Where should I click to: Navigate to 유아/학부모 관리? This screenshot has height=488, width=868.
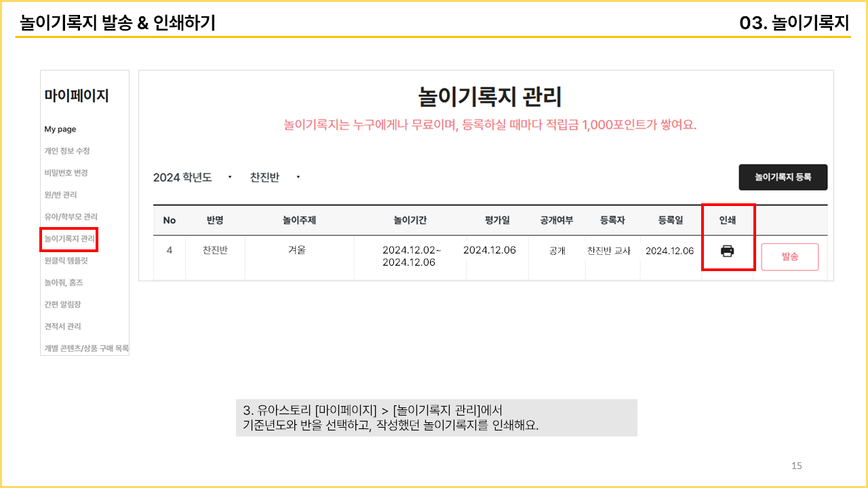pos(71,217)
